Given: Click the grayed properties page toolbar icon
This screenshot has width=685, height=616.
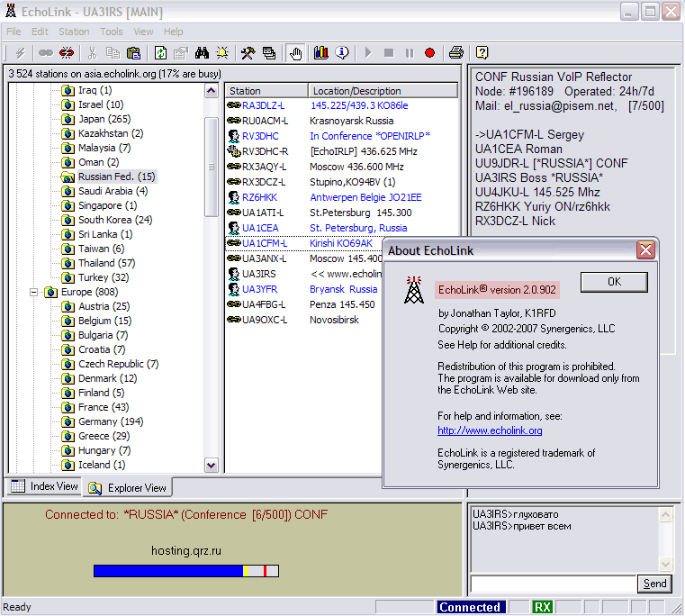Looking at the screenshot, I should pyautogui.click(x=180, y=53).
